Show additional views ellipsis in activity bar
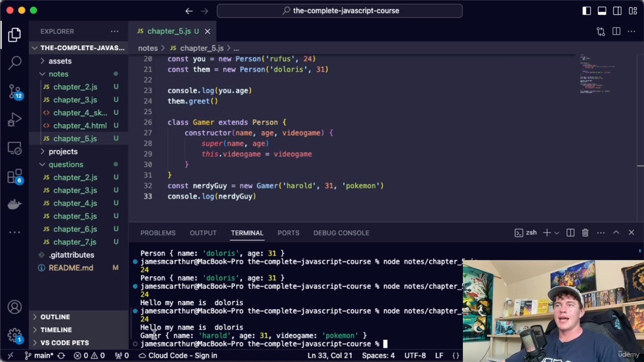644x362 pixels. (x=15, y=232)
